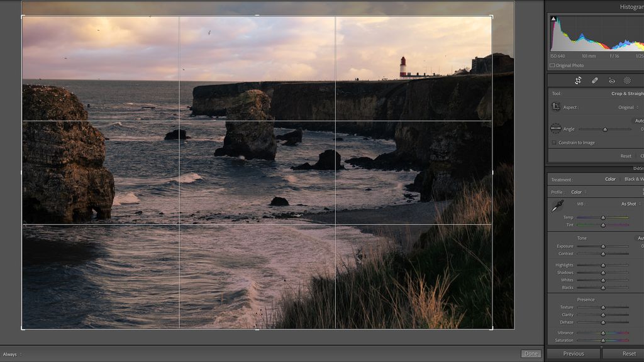
Task: Open the Always dropdown in status bar
Action: [13, 354]
